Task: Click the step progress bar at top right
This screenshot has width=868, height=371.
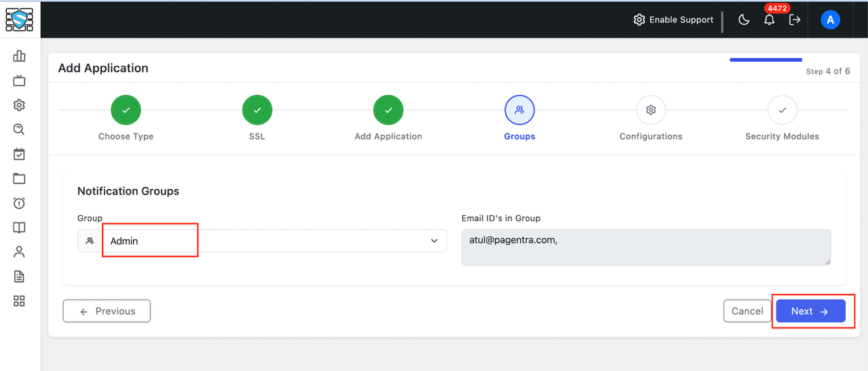Action: [x=766, y=60]
